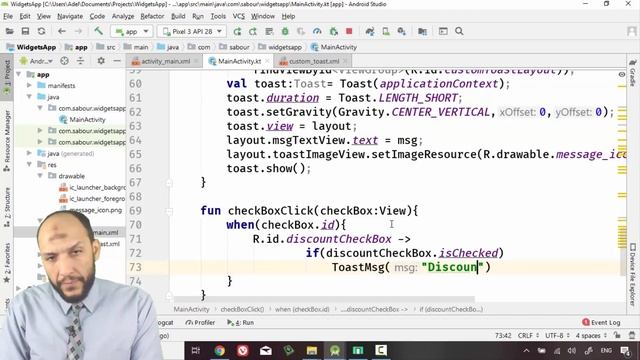The width and height of the screenshot is (640, 360).
Task: Collapse the res folder
Action: (x=29, y=165)
